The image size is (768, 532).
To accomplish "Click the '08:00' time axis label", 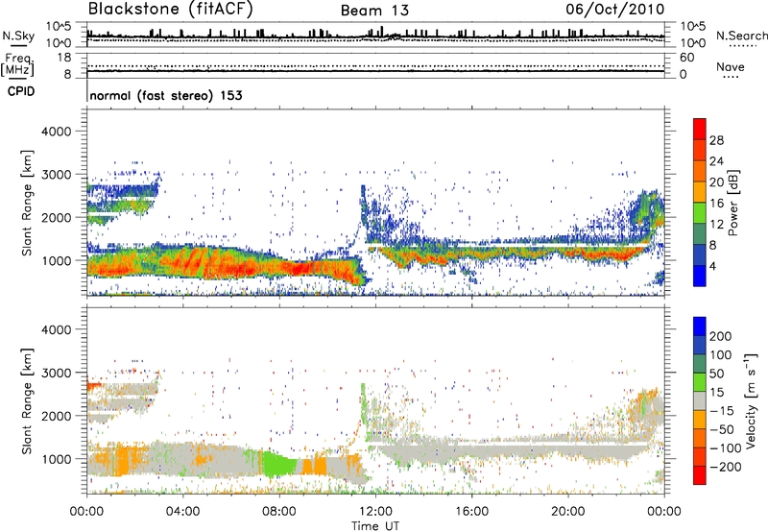I will (x=279, y=512).
